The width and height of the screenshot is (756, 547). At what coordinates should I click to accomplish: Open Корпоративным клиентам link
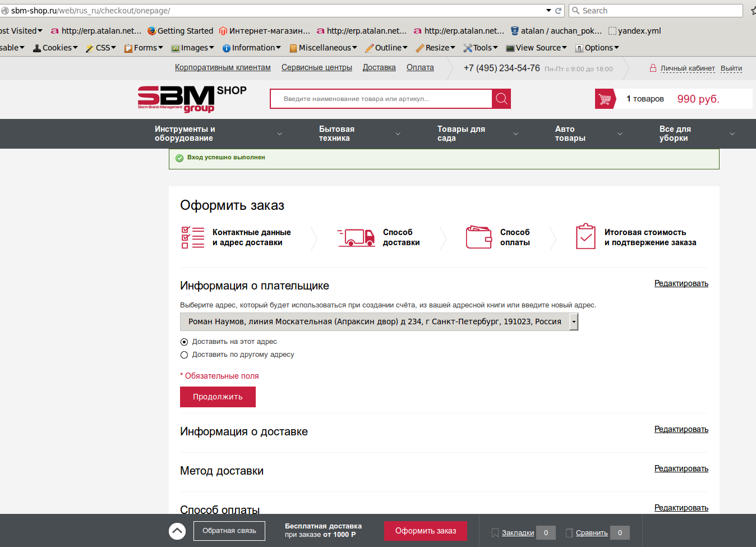223,67
